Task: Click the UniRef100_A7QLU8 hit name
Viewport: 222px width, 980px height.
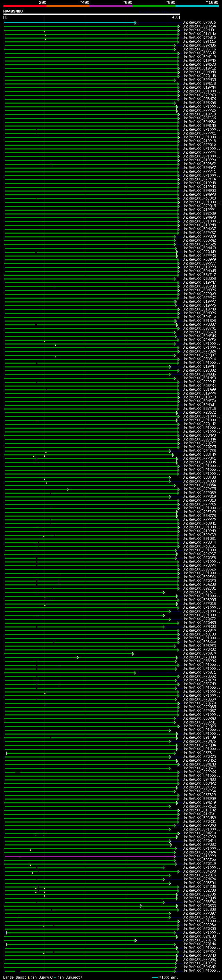Action: 199,76
